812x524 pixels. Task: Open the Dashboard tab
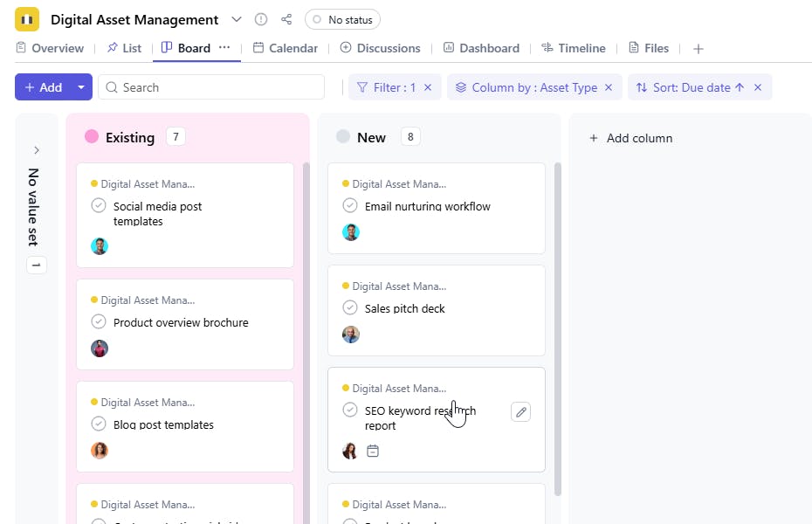pyautogui.click(x=481, y=48)
